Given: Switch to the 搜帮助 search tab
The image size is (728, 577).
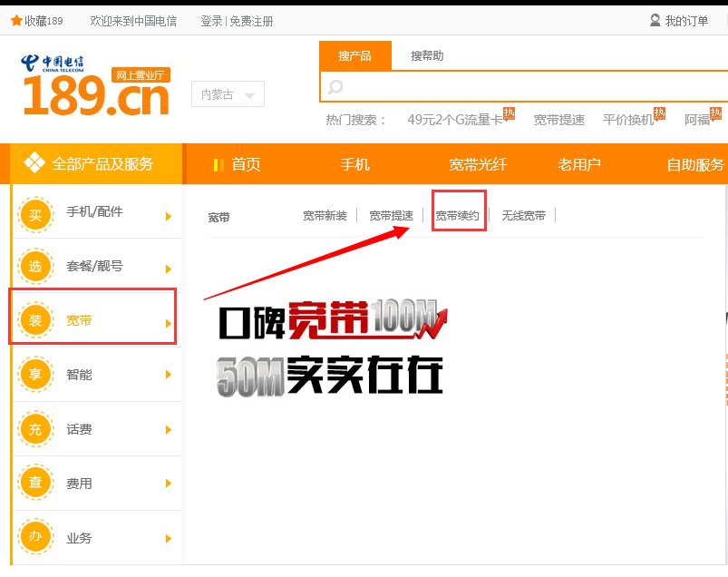Looking at the screenshot, I should (x=427, y=55).
